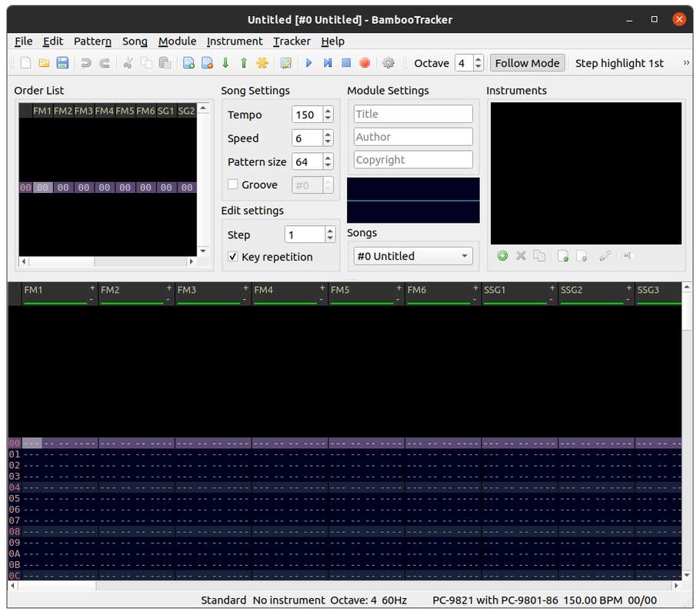Image resolution: width=700 pixels, height=615 pixels.
Task: Click the Copyright input field
Action: pos(413,159)
